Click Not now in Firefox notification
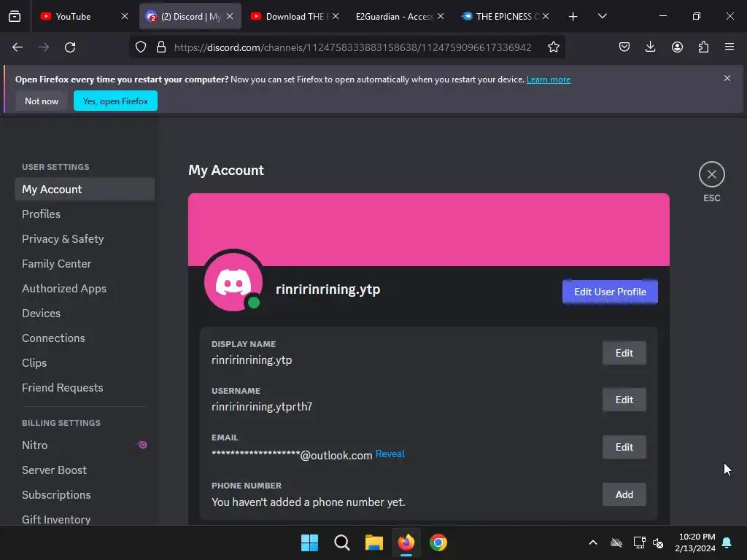 coord(42,101)
